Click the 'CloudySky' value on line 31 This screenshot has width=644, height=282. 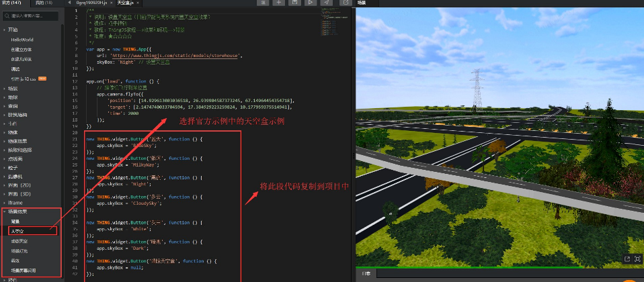[144, 203]
